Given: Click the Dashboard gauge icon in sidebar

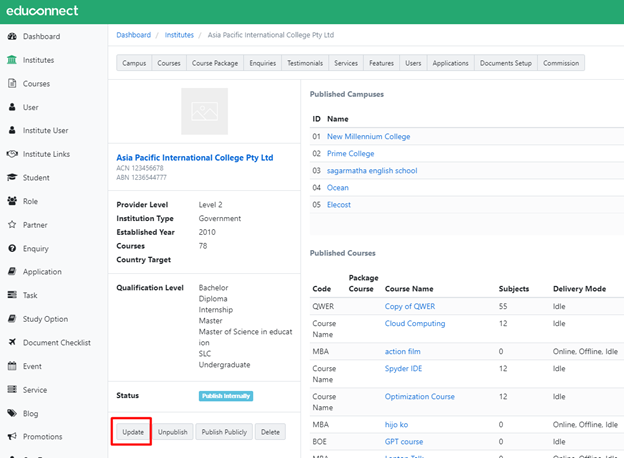Looking at the screenshot, I should (x=11, y=37).
